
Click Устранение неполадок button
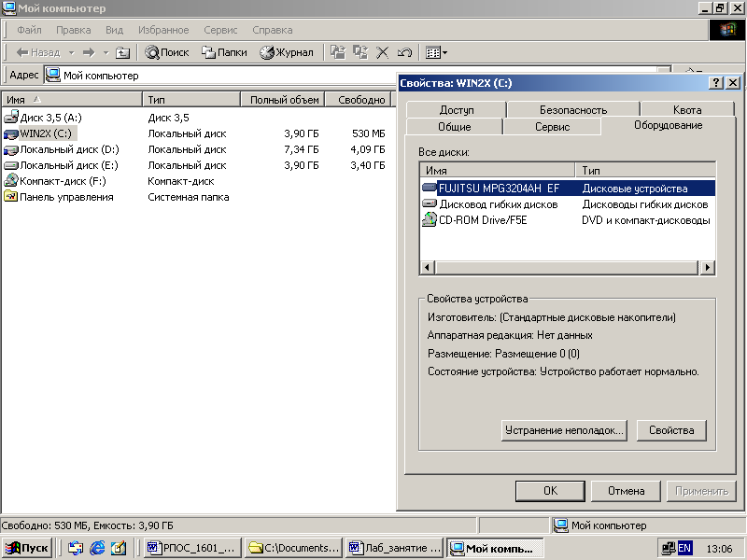[x=564, y=430]
